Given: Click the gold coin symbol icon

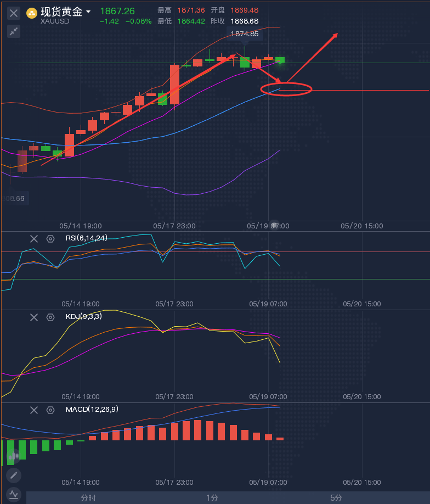Looking at the screenshot, I should (31, 14).
